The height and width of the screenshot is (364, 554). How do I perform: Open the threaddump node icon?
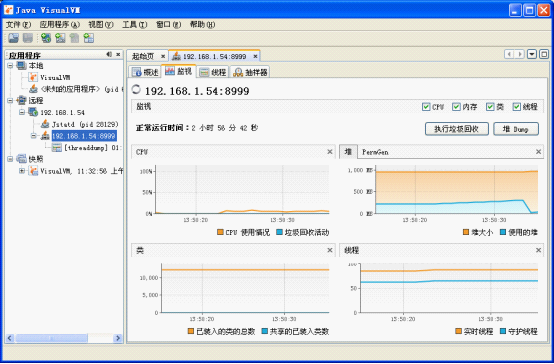coord(57,148)
